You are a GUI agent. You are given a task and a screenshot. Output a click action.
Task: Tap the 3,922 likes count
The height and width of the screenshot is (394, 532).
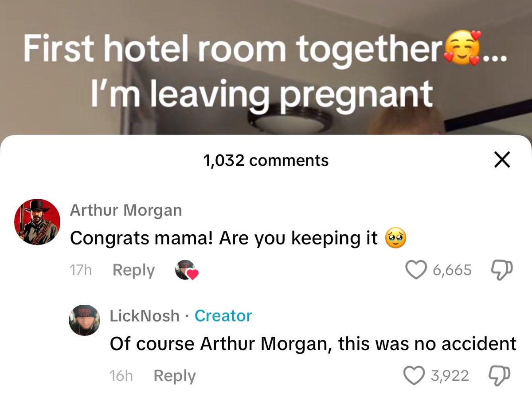pos(449,375)
